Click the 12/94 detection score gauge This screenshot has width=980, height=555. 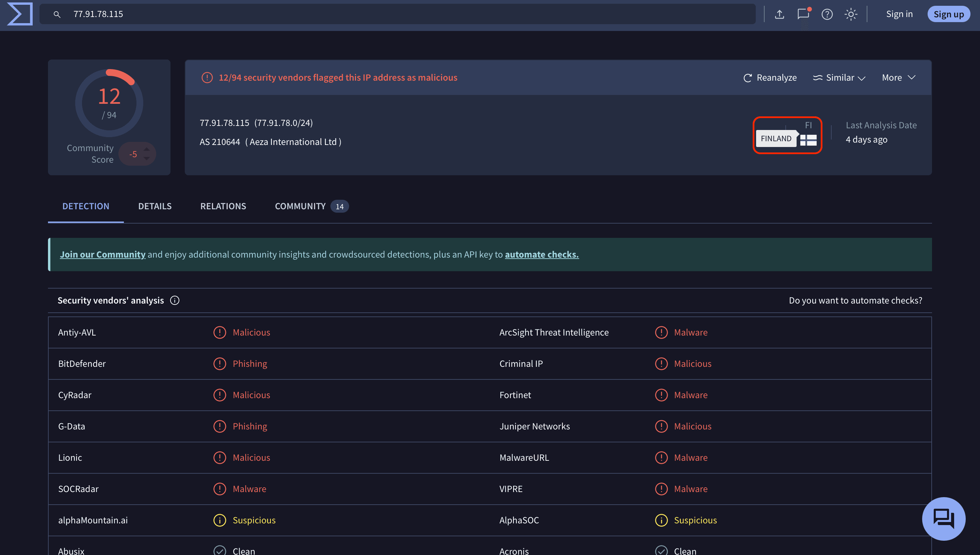109,103
